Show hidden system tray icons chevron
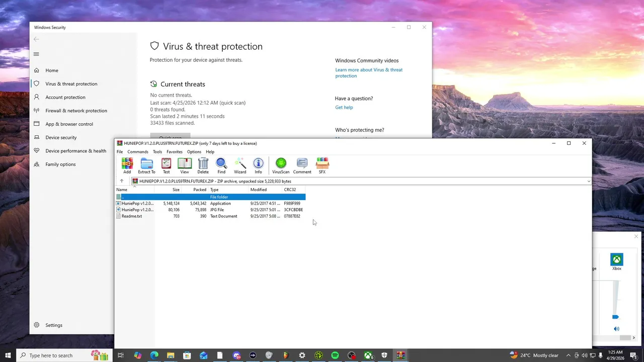 pos(569,355)
